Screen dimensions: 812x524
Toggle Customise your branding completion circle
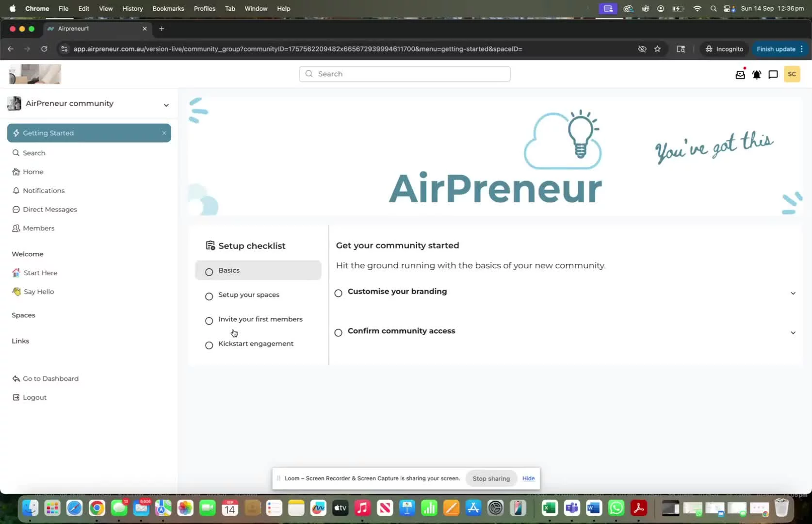tap(339, 293)
